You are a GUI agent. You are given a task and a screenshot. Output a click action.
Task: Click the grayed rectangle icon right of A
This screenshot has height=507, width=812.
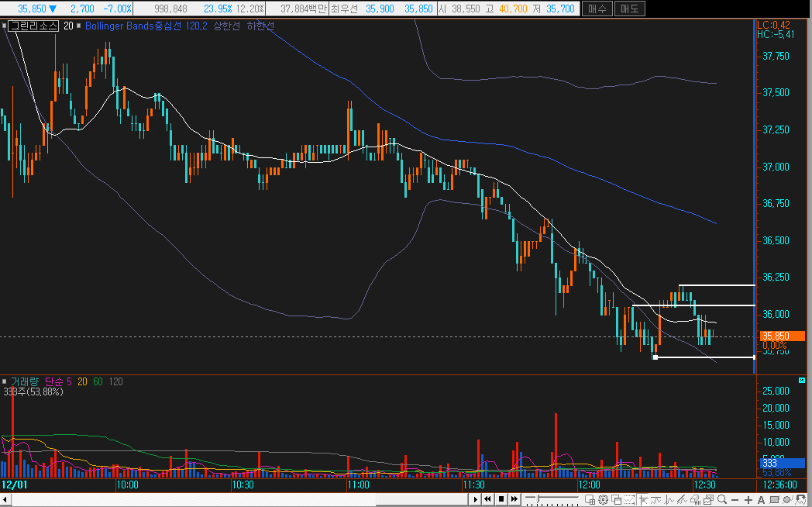coord(774,499)
